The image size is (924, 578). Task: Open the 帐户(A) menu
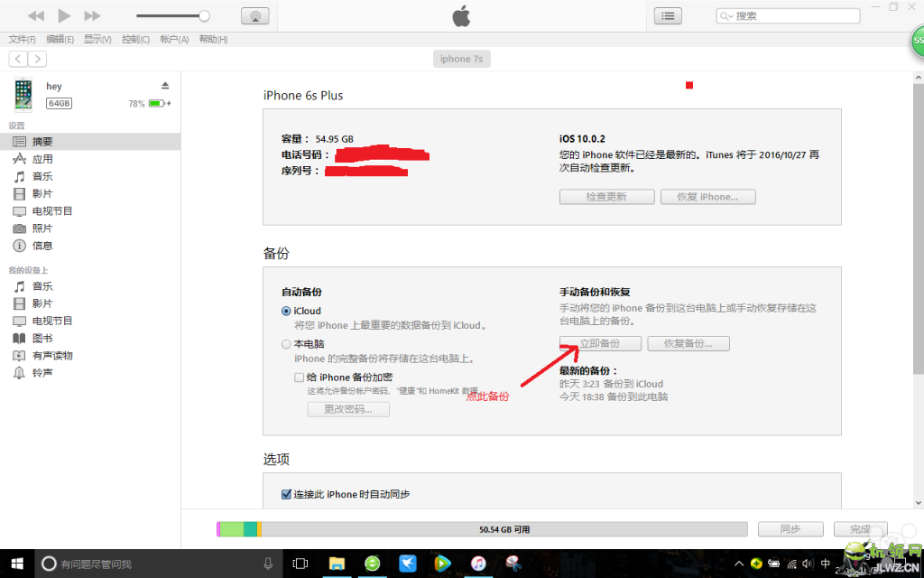174,40
